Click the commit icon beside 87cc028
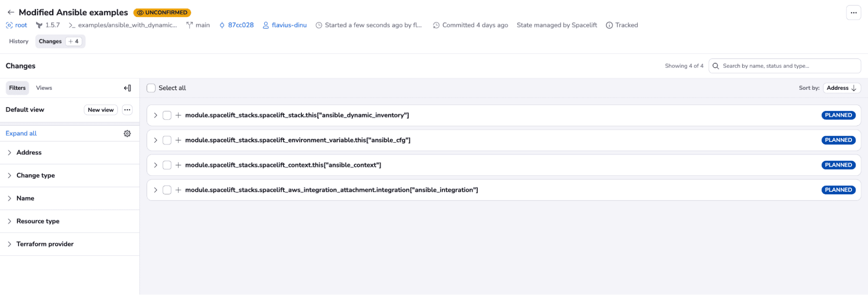This screenshot has width=868, height=295. (222, 25)
